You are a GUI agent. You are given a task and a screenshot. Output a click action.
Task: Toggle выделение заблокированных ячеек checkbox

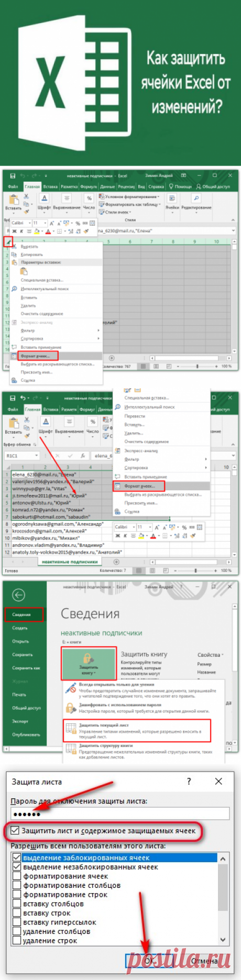point(17,857)
